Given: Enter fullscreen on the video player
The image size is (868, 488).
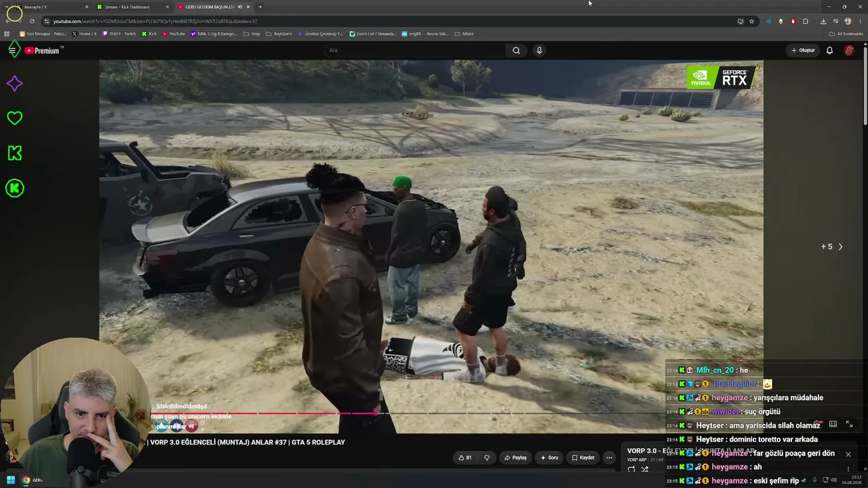Looking at the screenshot, I should (849, 424).
